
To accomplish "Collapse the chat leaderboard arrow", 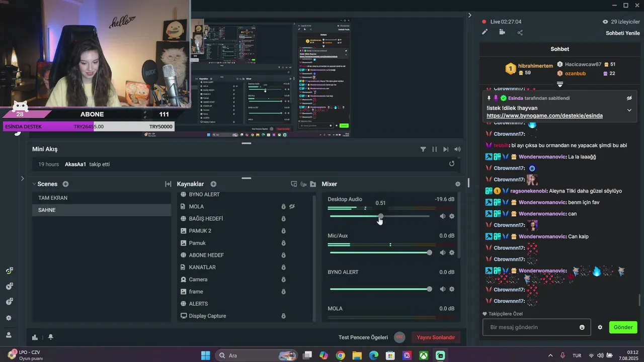I will point(559,84).
